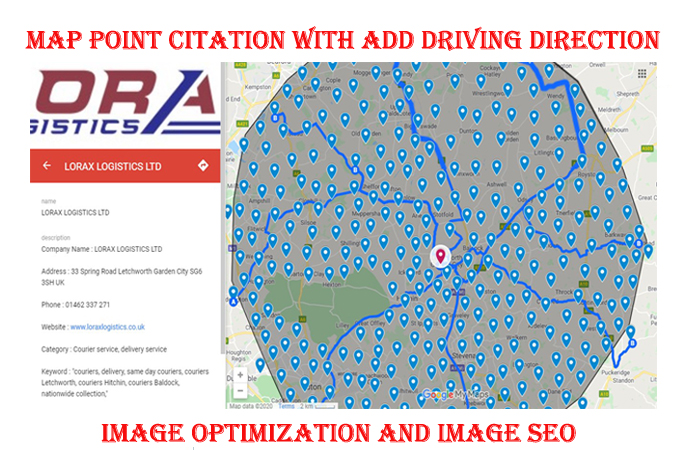Select the name value LORAX LOGISTICS LTD
The height and width of the screenshot is (450, 680).
click(x=75, y=212)
